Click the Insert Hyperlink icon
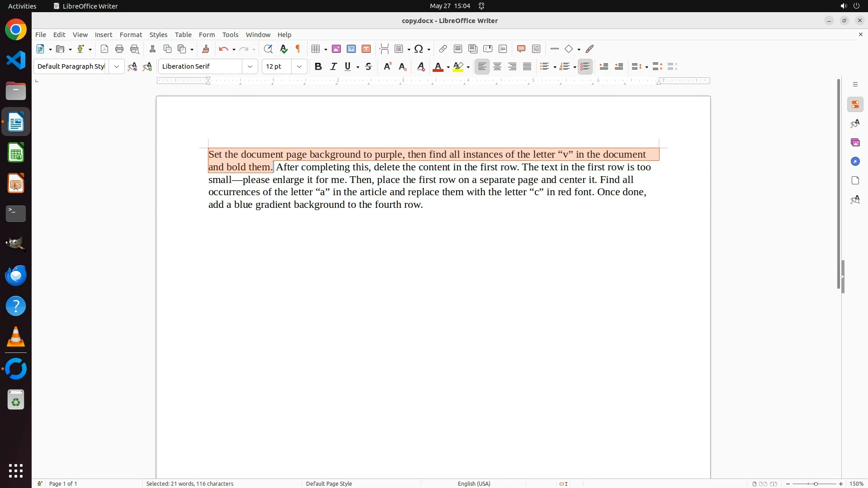 point(443,49)
